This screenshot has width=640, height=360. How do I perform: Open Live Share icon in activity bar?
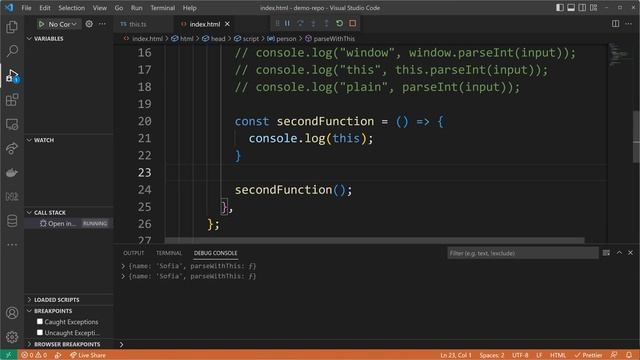(x=12, y=148)
